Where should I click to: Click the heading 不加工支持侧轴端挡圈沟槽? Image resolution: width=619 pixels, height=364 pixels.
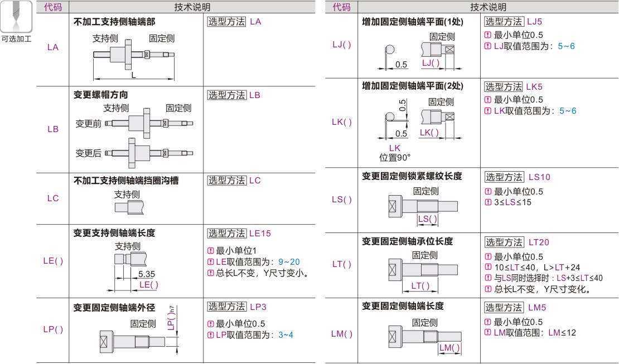coord(126,181)
